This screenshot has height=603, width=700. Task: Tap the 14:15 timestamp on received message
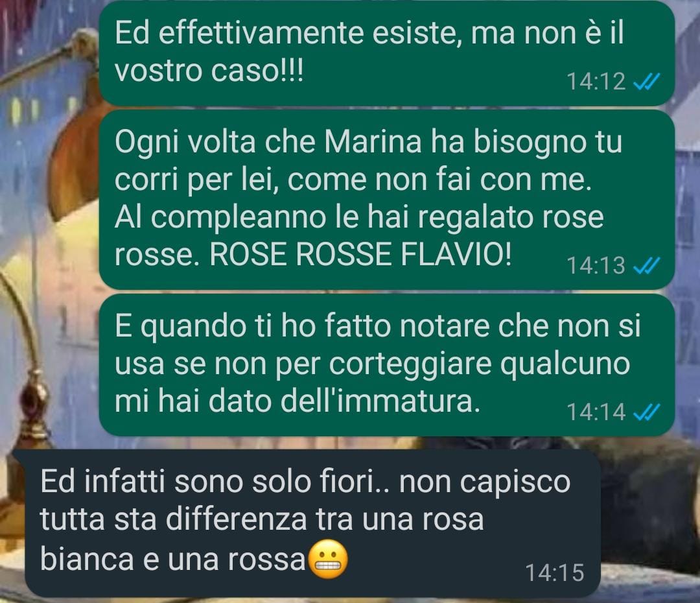click(x=555, y=573)
